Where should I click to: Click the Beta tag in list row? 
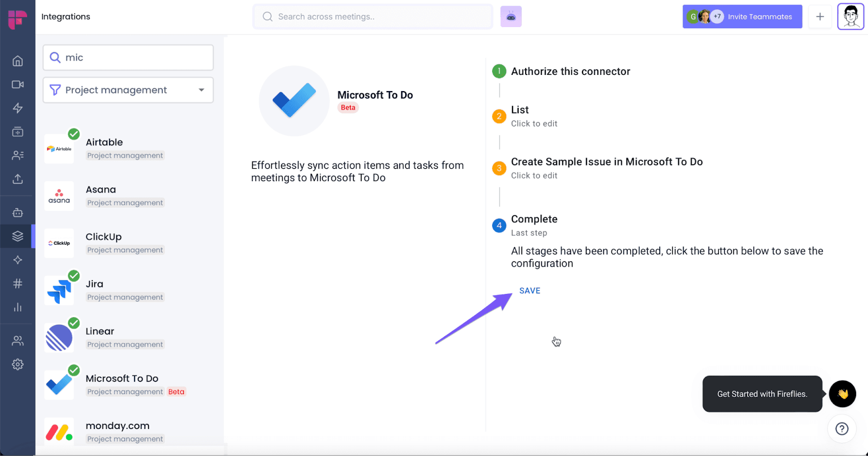pos(176,391)
